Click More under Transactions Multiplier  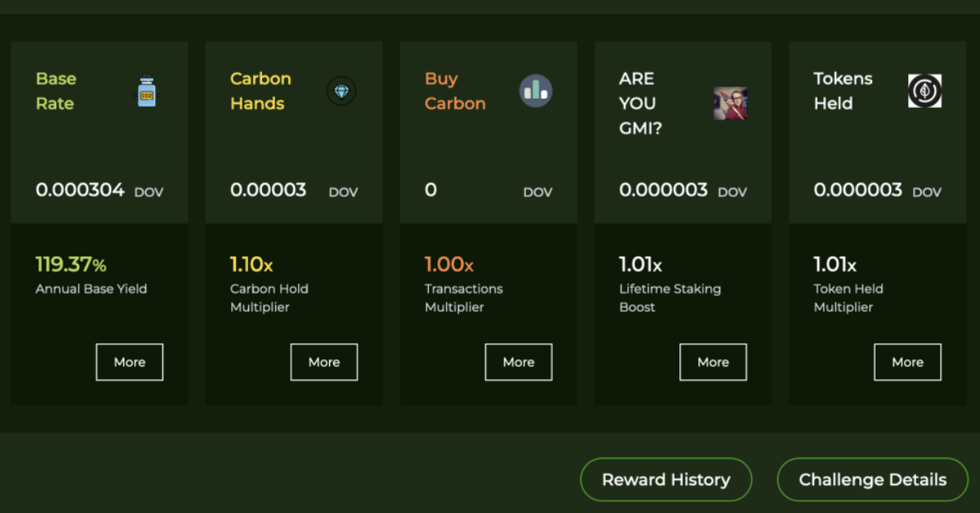[518, 362]
